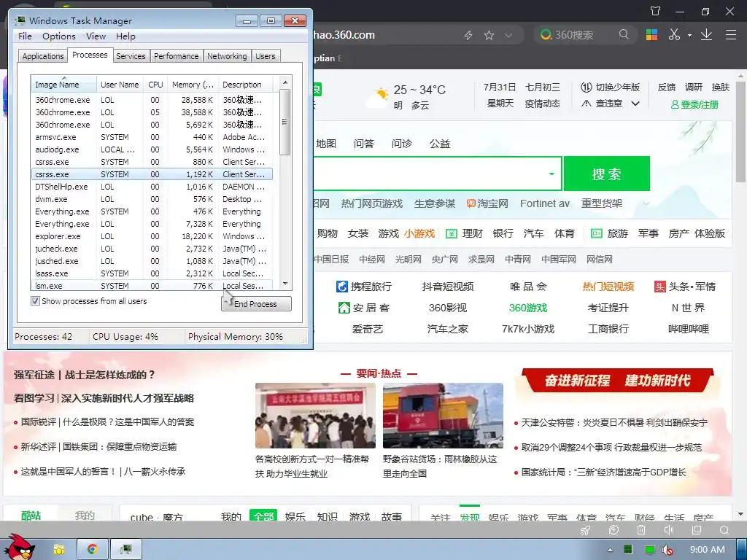
Task: Click the Angry Birds start button
Action: point(19,547)
